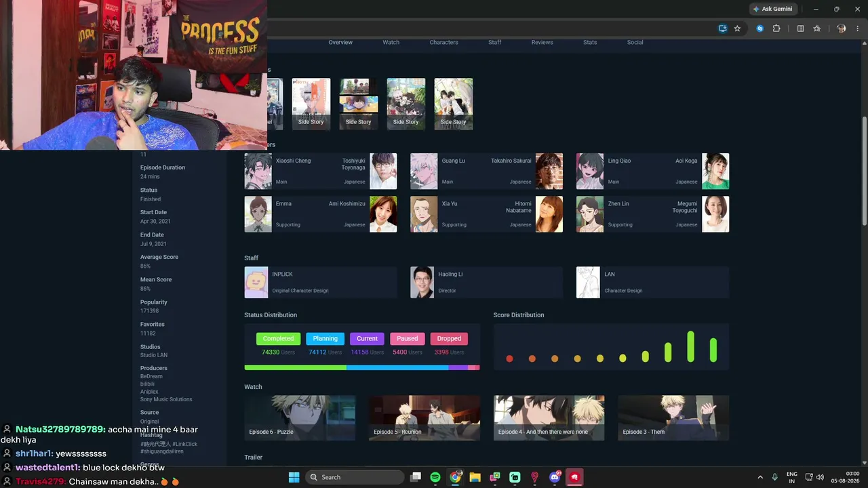
Task: Click the Current status badge
Action: coord(367,339)
